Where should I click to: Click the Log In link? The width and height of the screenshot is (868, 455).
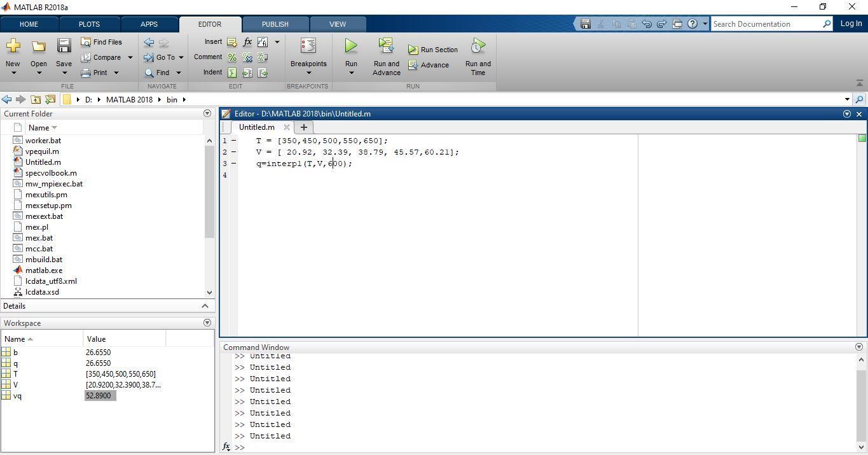851,24
